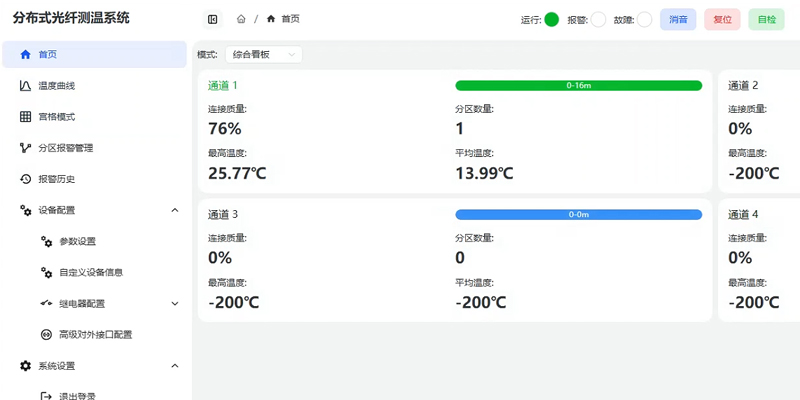800x400 pixels.
Task: Click the 报警历史 history clock icon
Action: [26, 179]
